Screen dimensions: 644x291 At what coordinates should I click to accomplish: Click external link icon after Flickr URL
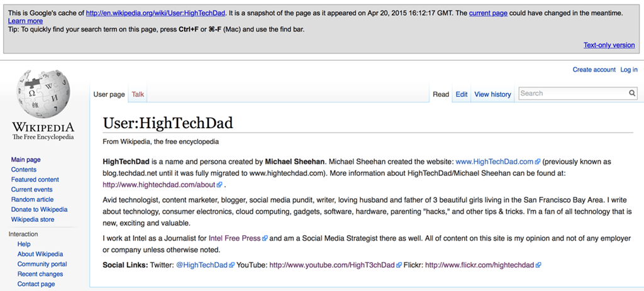point(538,265)
